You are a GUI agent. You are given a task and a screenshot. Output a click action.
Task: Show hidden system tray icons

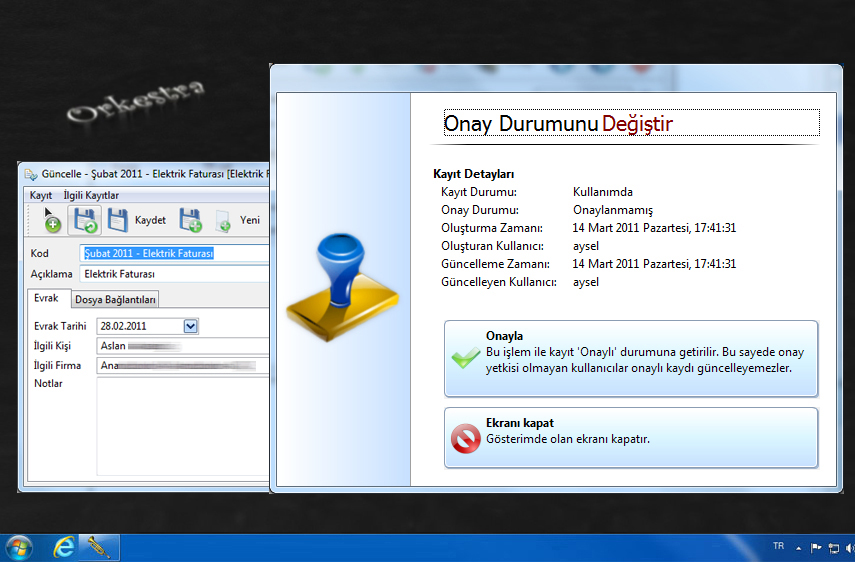pos(798,548)
